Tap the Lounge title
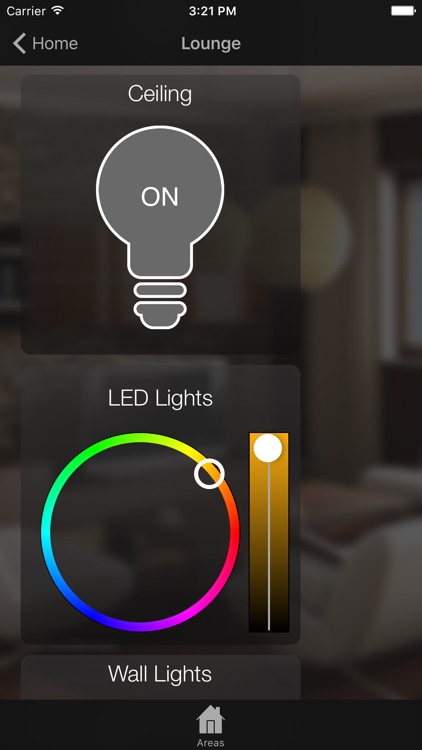Screen dimensions: 422x750 211,44
